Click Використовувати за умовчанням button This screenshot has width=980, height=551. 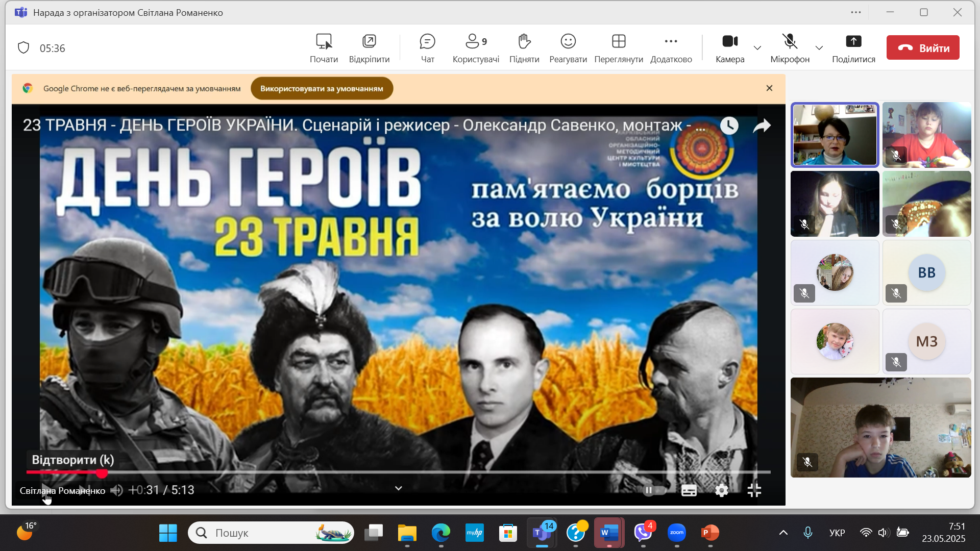[322, 88]
